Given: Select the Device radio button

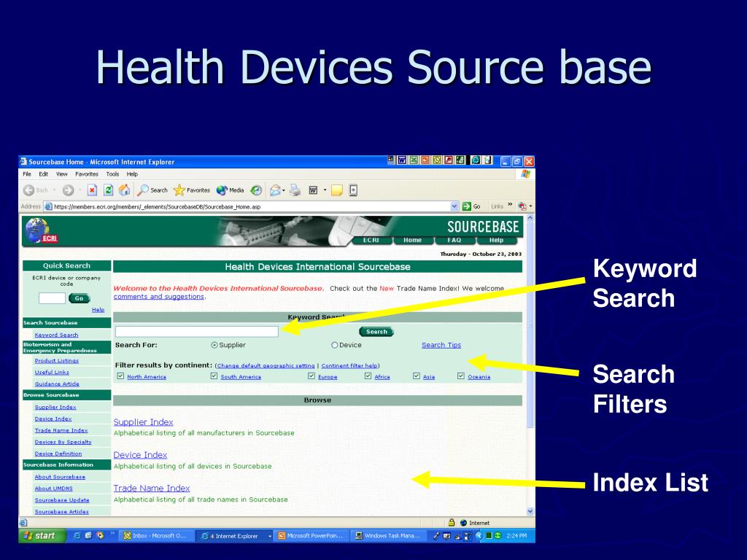Looking at the screenshot, I should (334, 345).
